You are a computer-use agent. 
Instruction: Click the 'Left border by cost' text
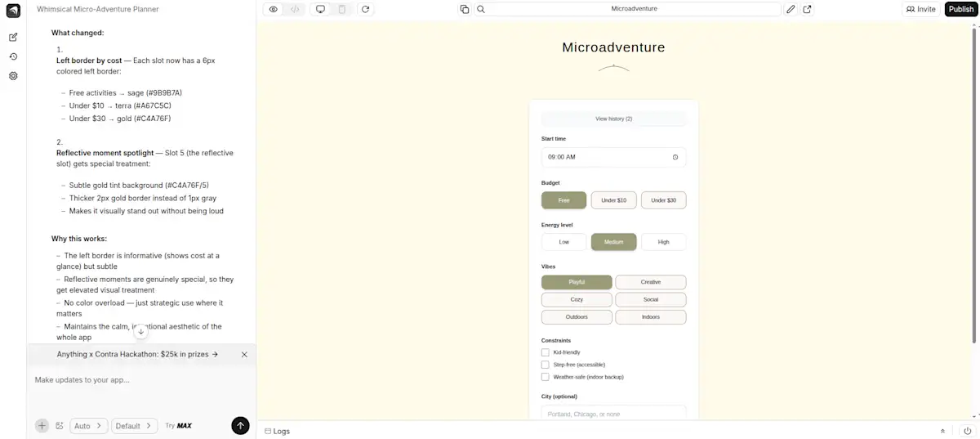tap(89, 60)
